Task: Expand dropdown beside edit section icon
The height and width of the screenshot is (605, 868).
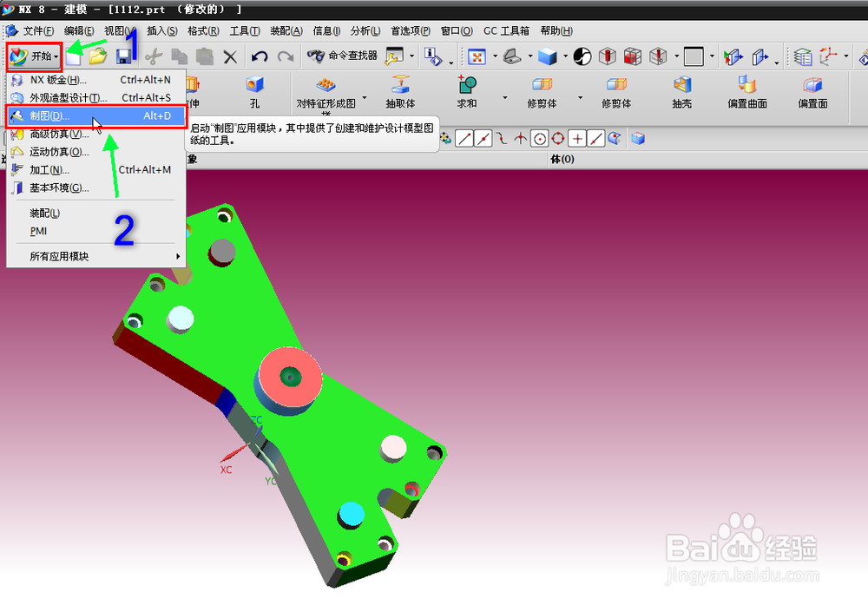Action: (x=676, y=56)
